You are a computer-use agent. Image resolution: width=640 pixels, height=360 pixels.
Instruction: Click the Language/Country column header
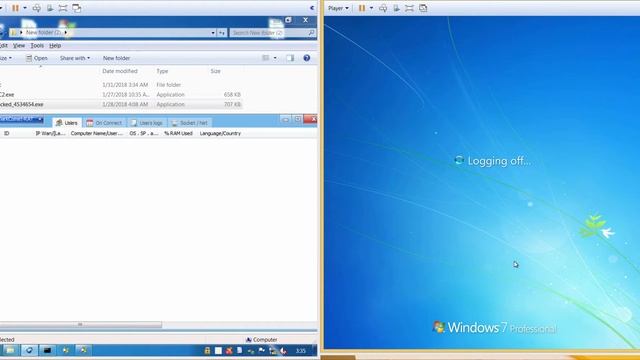(x=220, y=133)
